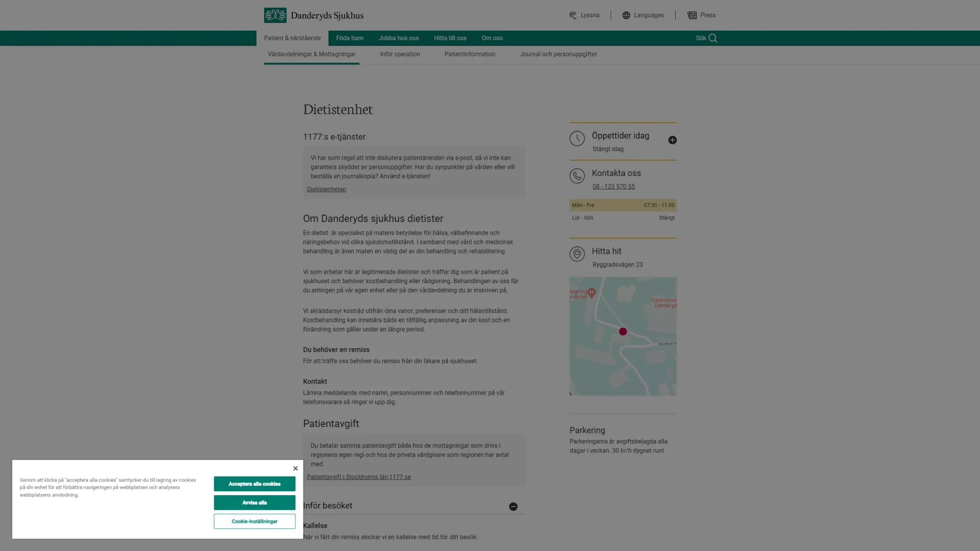Viewport: 980px width, 551px height.
Task: Select the Patientinformation submenu tab
Action: pos(470,55)
